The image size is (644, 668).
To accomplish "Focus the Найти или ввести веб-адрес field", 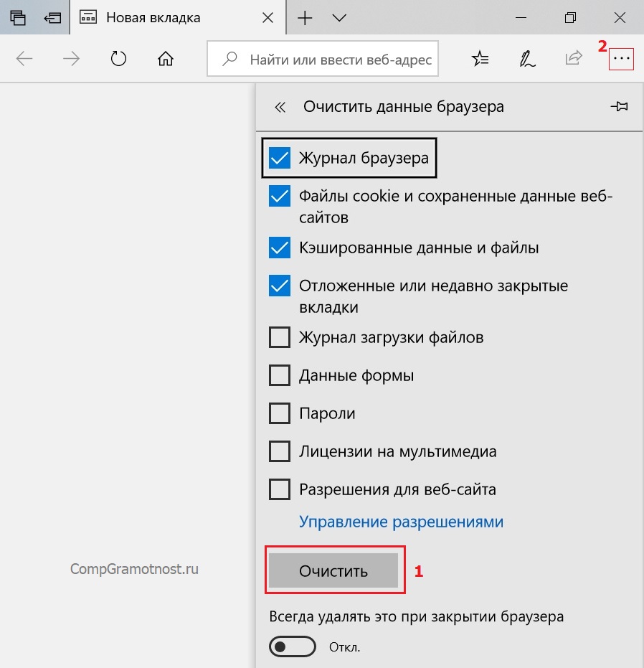I will click(323, 59).
